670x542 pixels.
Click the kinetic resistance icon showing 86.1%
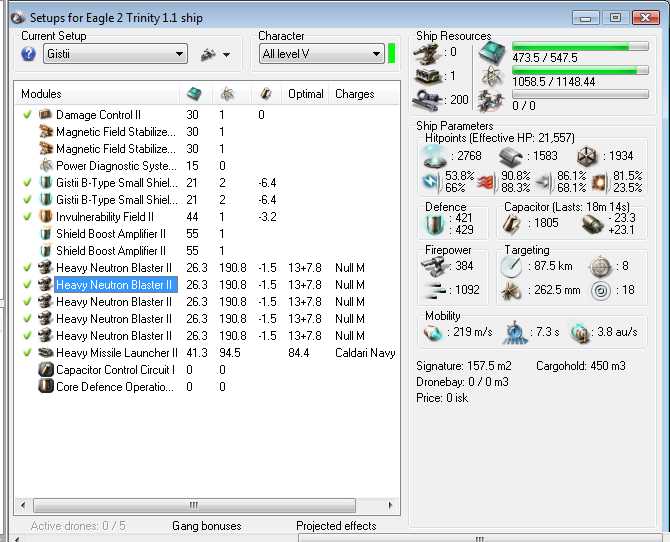(x=544, y=183)
